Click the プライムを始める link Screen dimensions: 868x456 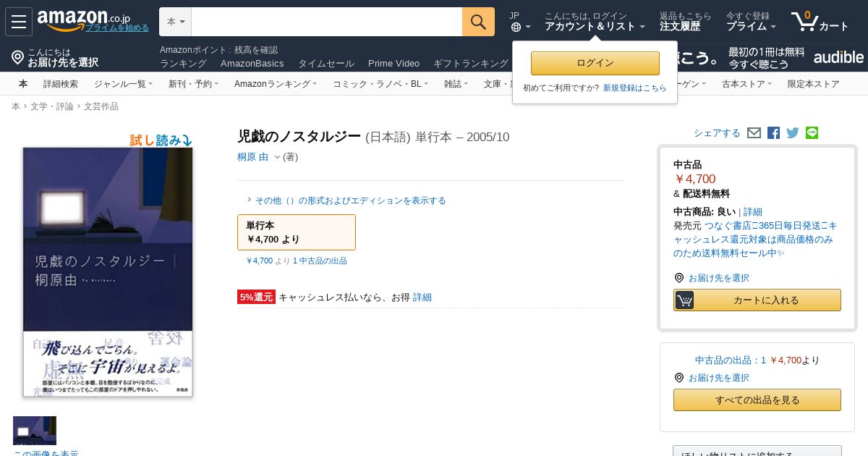tap(117, 28)
